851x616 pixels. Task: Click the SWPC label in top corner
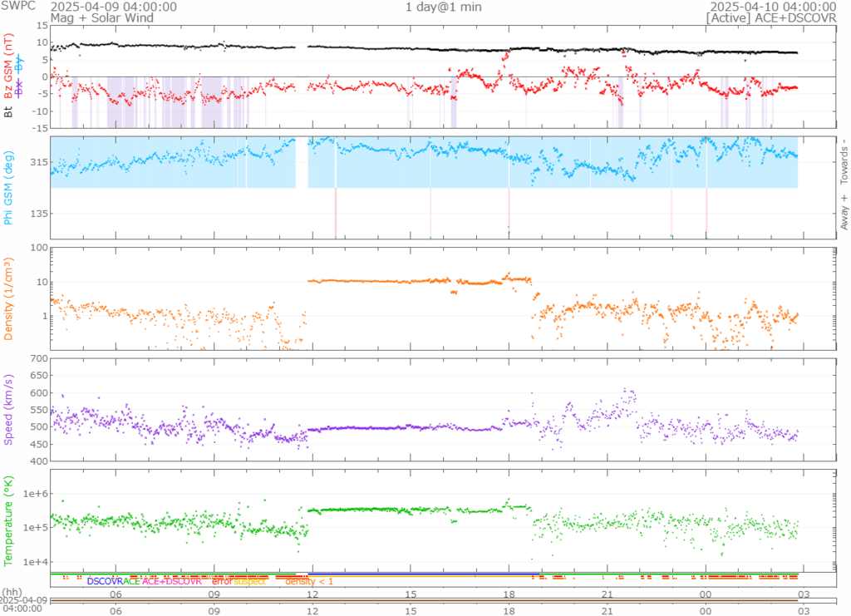point(17,7)
